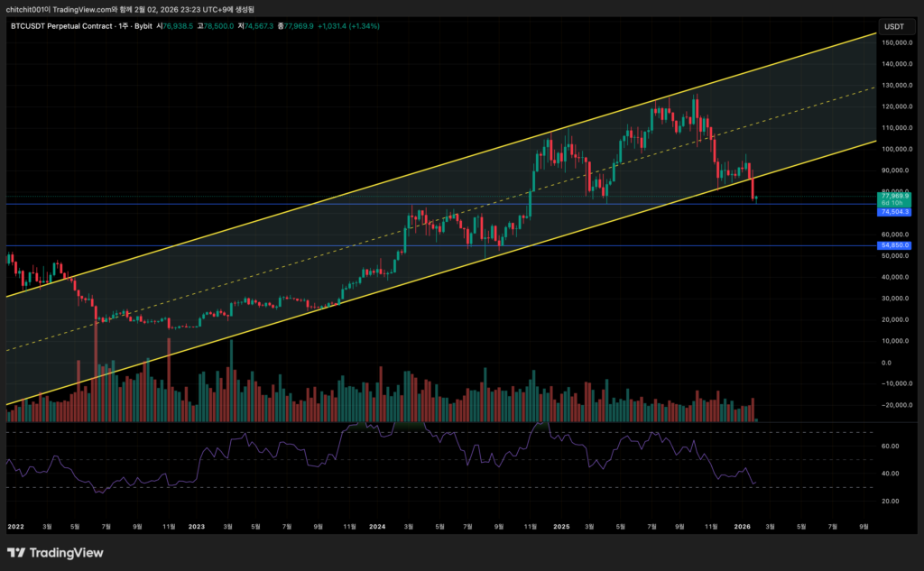Click the 2022 label on time axis
The image size is (924, 571).
point(15,524)
